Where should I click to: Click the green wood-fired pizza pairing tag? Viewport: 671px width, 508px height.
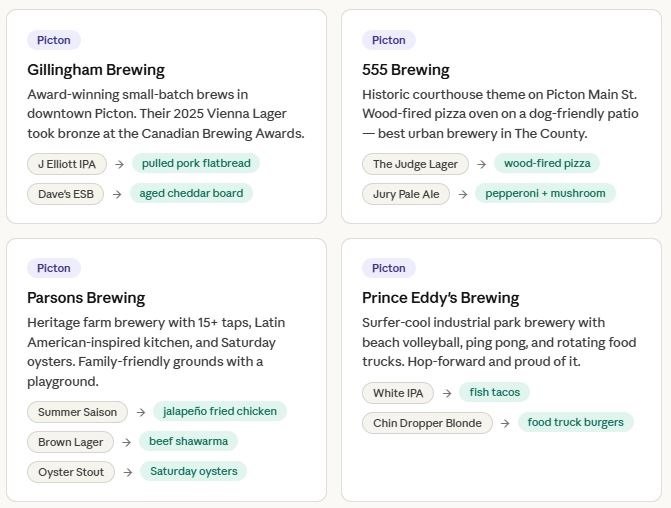point(547,163)
